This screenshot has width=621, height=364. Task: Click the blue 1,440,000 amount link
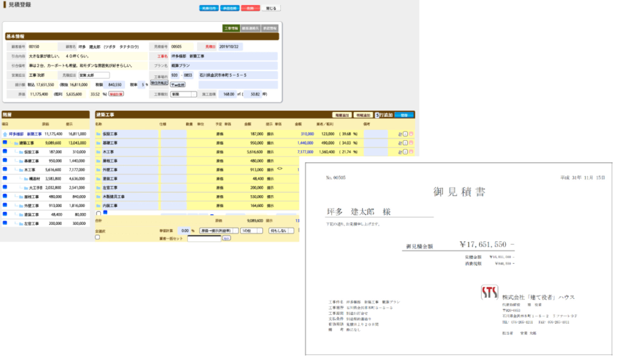click(x=305, y=143)
